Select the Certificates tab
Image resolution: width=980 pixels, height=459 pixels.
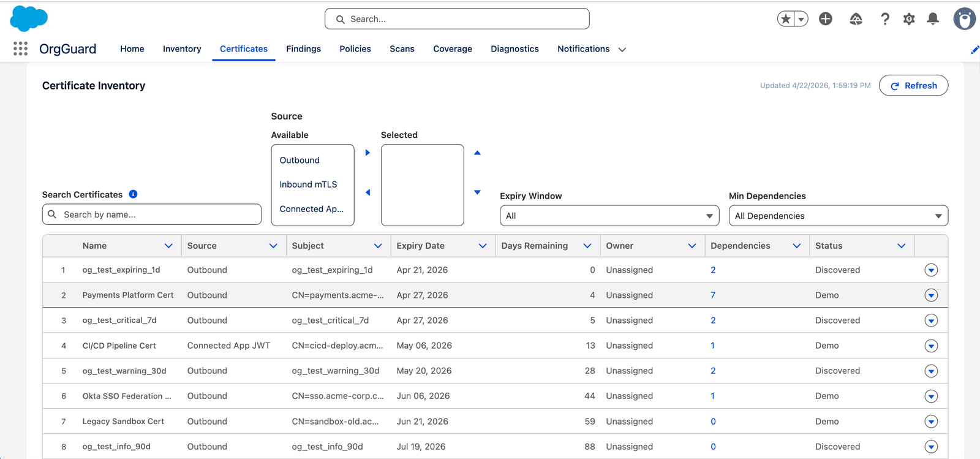click(x=244, y=49)
